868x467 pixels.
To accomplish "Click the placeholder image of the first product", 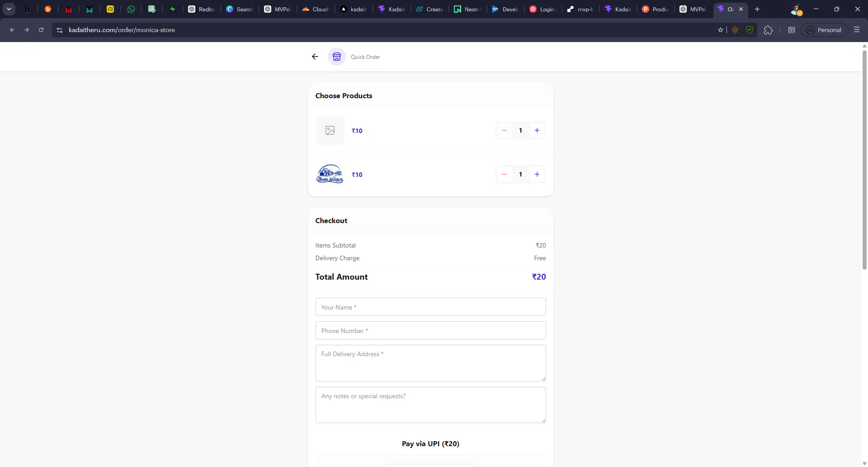I will coord(330,130).
